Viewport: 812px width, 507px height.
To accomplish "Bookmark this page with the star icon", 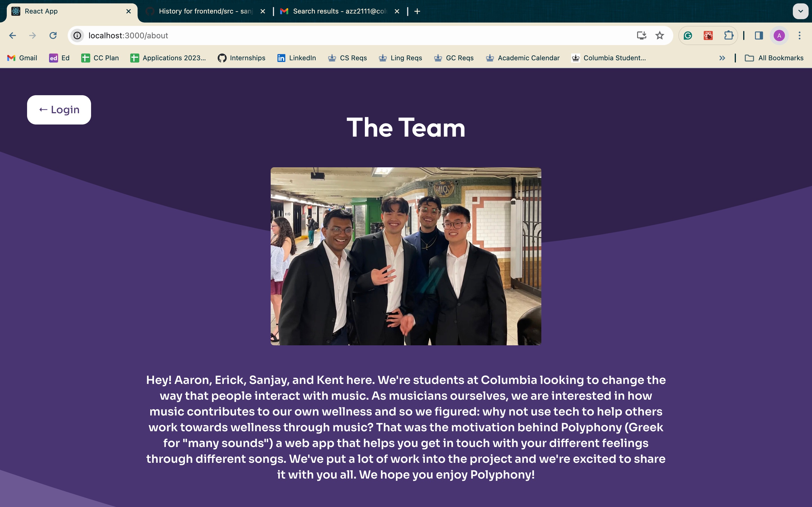I will point(660,35).
